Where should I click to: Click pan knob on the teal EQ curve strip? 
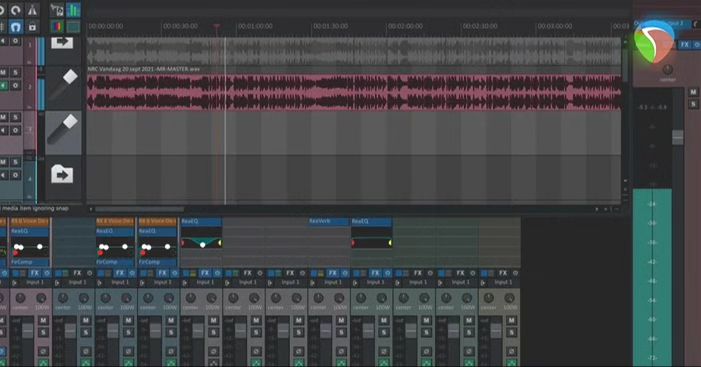(x=191, y=298)
